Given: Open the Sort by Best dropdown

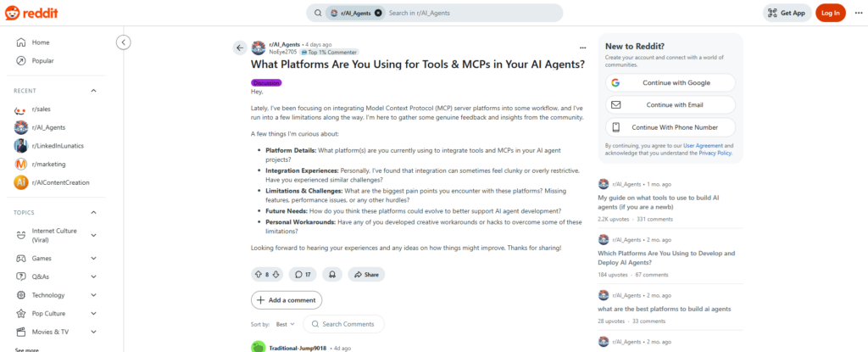Looking at the screenshot, I should click(x=284, y=324).
